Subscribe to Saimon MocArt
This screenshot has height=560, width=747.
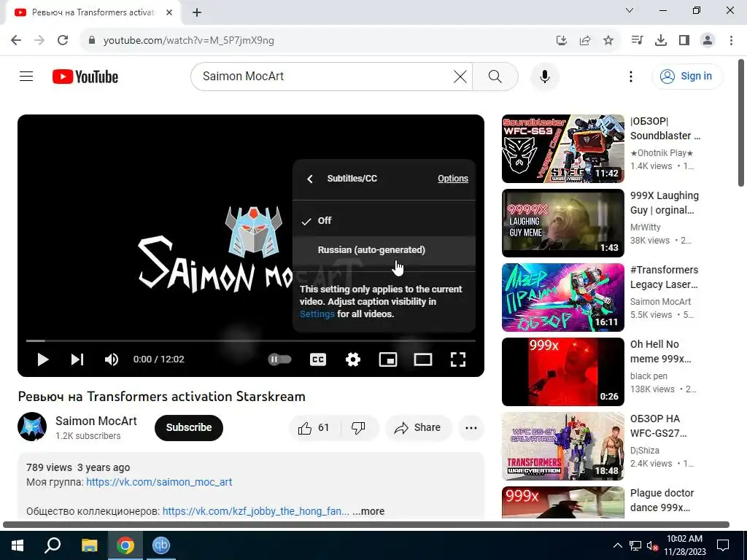pos(189,427)
